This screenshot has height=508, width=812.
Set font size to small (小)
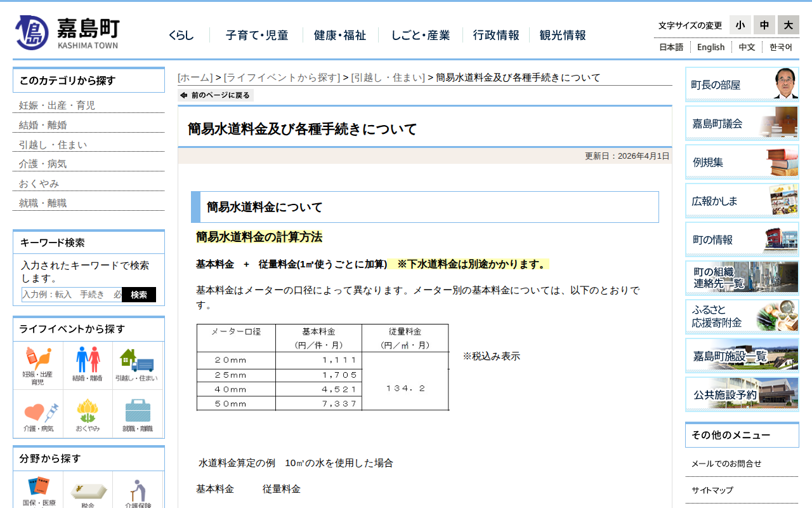pos(740,25)
